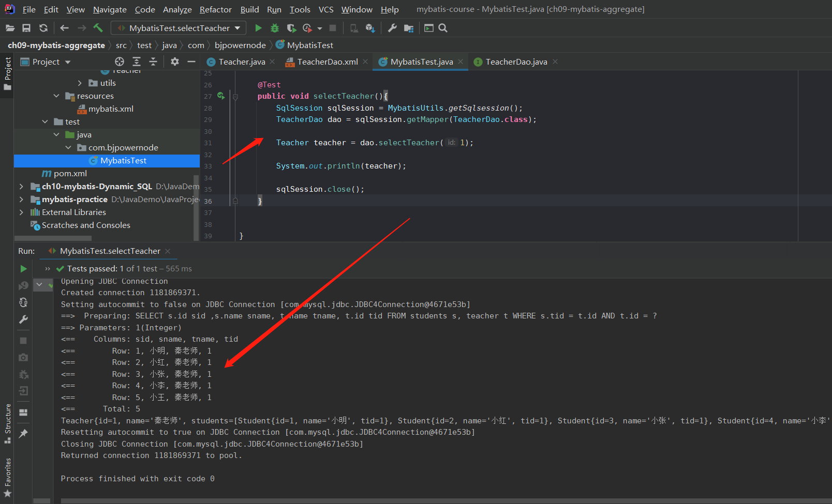Open the Refactor menu
The height and width of the screenshot is (504, 832).
215,9
